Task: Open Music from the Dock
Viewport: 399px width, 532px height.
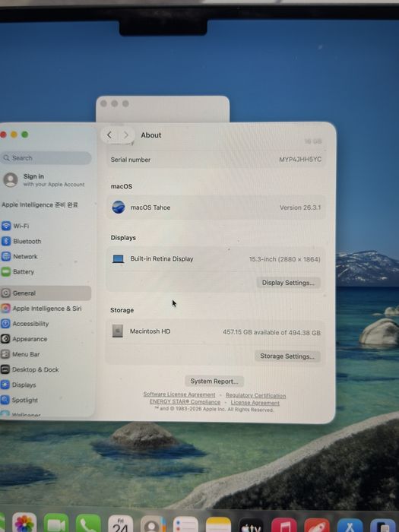Action: pos(284,526)
